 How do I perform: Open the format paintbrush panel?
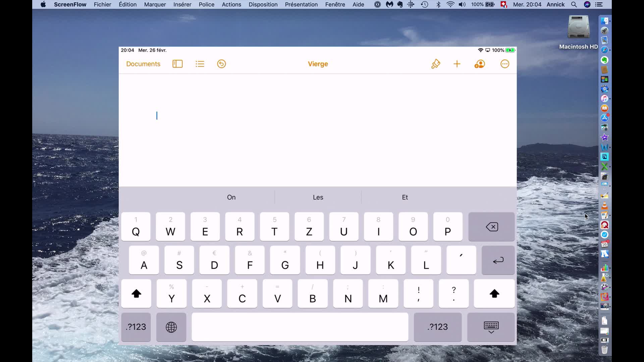(435, 64)
